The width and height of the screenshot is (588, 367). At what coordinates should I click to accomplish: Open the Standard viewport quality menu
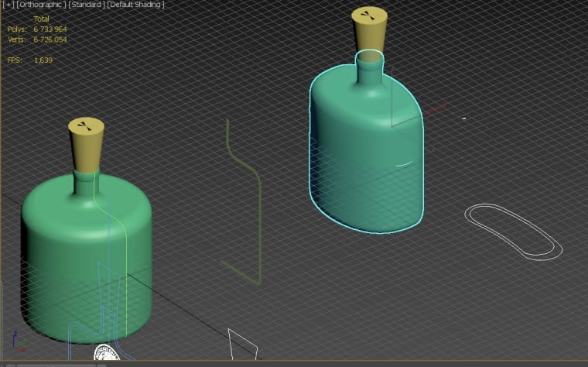tap(87, 5)
